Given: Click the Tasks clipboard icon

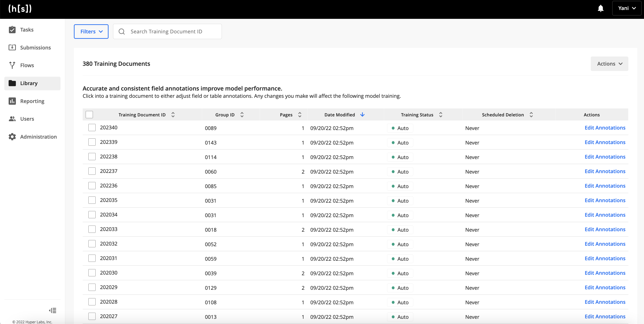Looking at the screenshot, I should (12, 29).
